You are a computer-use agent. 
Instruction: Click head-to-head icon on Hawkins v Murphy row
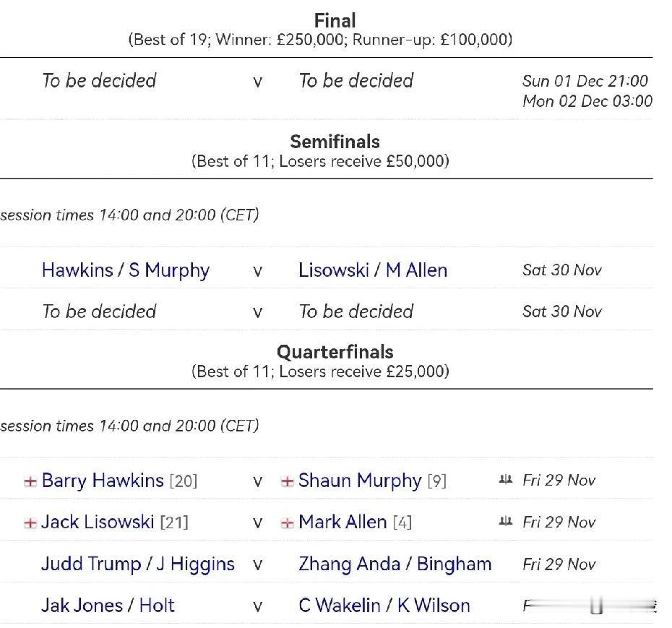506,479
